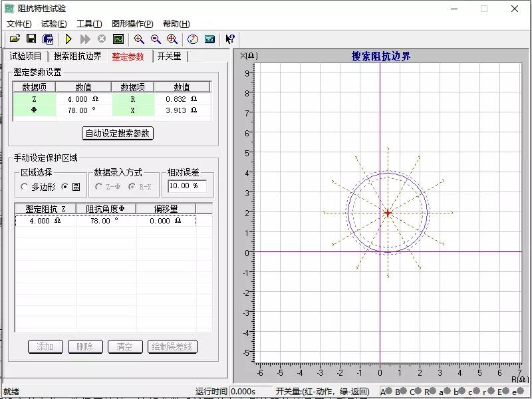Switch to the 试验项目 tab
532x399 pixels.
pyautogui.click(x=26, y=57)
